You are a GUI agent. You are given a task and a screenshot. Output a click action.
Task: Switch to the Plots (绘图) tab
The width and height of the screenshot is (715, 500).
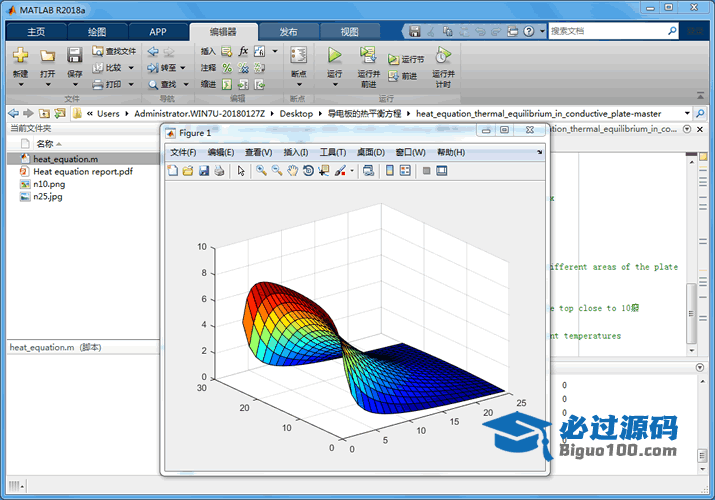(97, 32)
